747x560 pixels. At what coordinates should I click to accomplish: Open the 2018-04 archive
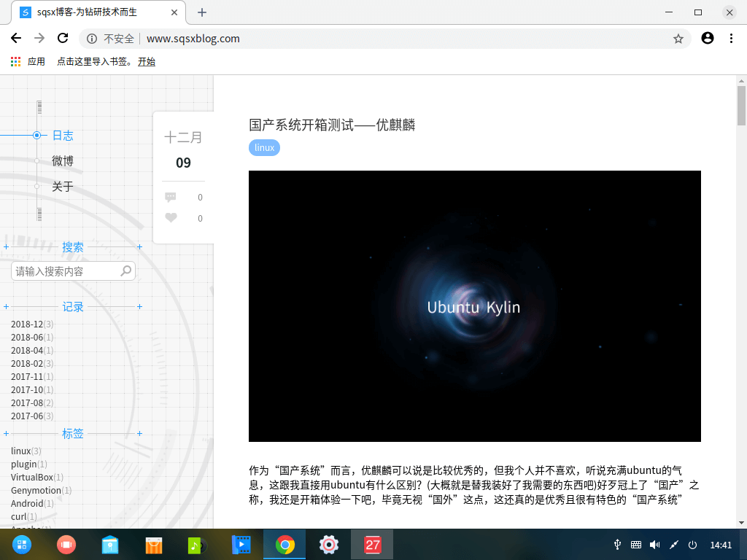(32, 351)
